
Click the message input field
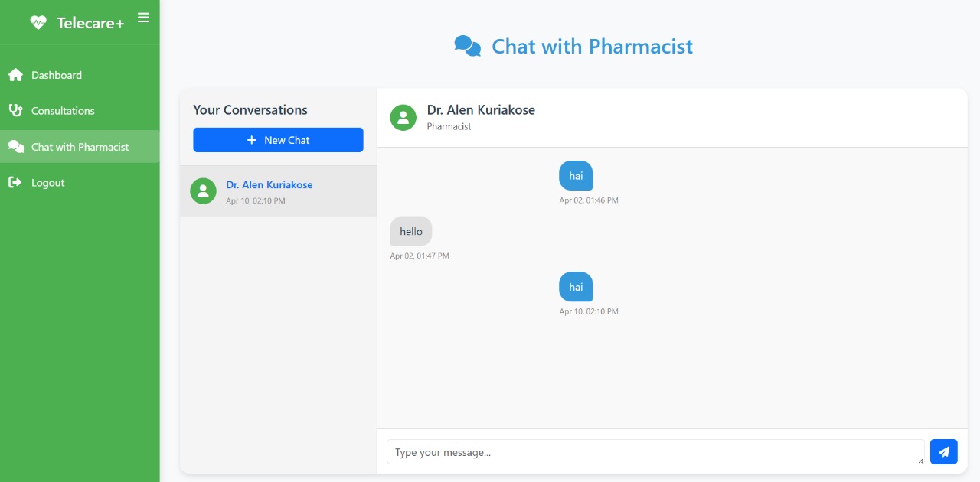pos(655,452)
